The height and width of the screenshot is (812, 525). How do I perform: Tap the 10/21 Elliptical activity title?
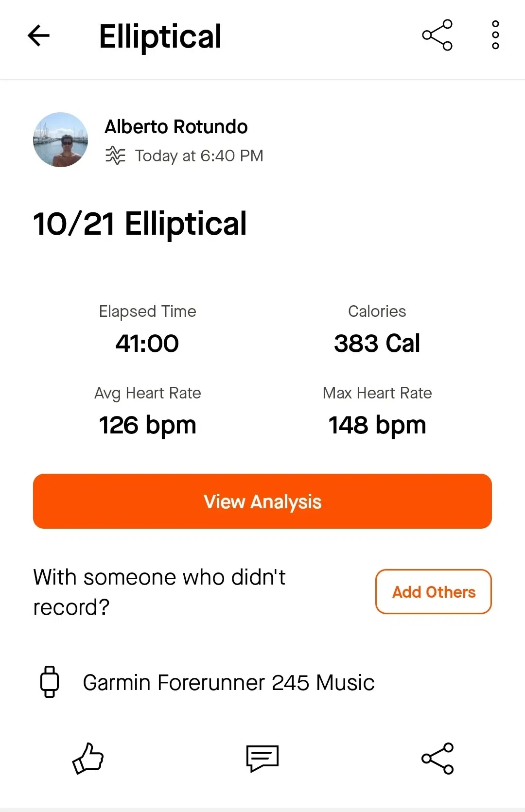coord(140,224)
